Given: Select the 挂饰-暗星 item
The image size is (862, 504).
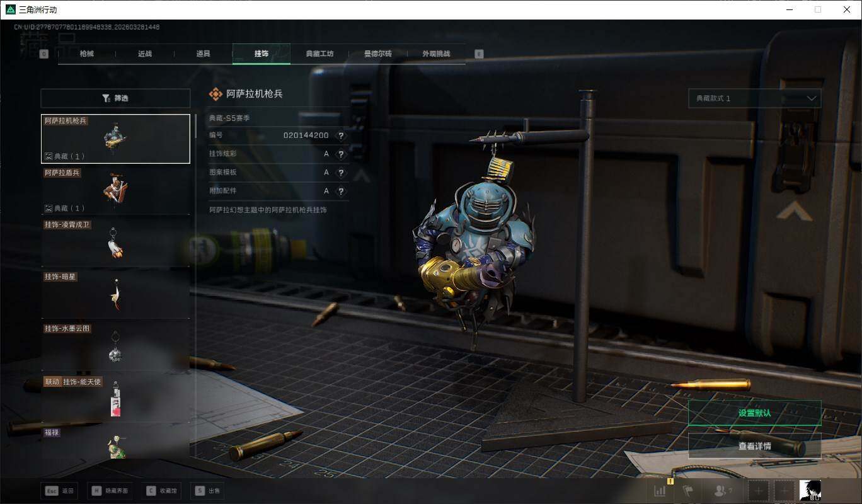Looking at the screenshot, I should click(115, 294).
